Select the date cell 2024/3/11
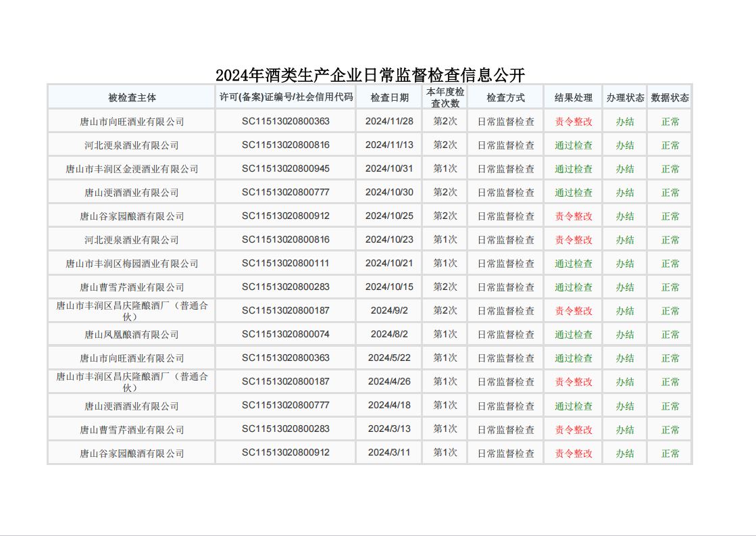Viewport: 756px width, 536px height. [x=389, y=452]
